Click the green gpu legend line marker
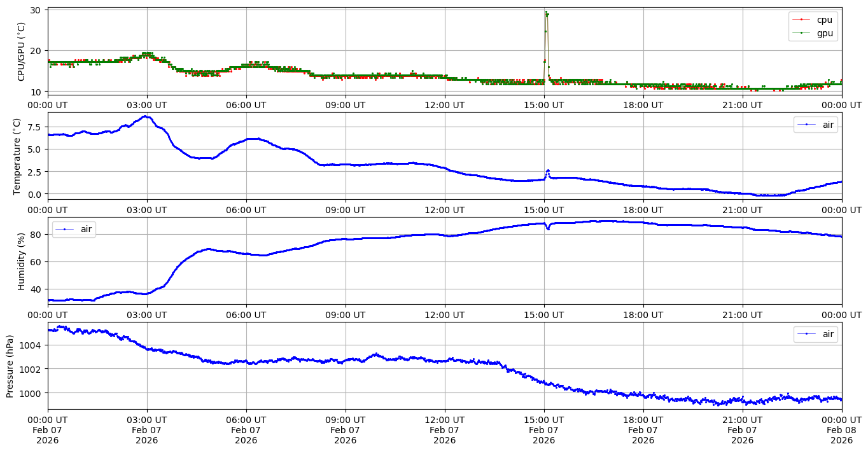This screenshot has width=868, height=451. 802,33
